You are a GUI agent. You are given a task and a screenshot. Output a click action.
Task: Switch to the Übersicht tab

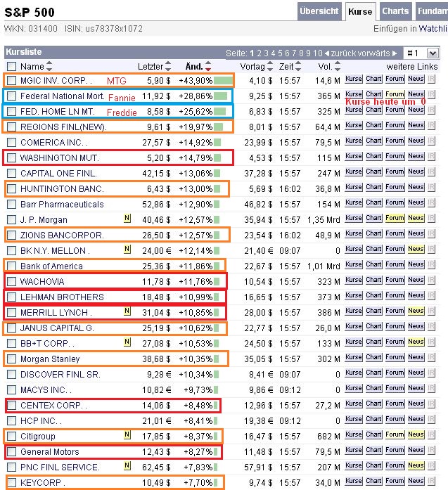click(x=319, y=11)
